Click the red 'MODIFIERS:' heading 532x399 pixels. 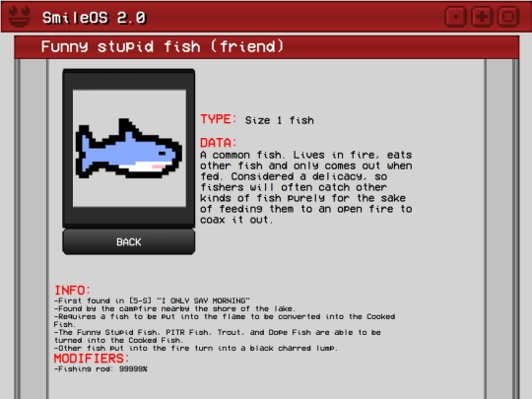(x=92, y=359)
